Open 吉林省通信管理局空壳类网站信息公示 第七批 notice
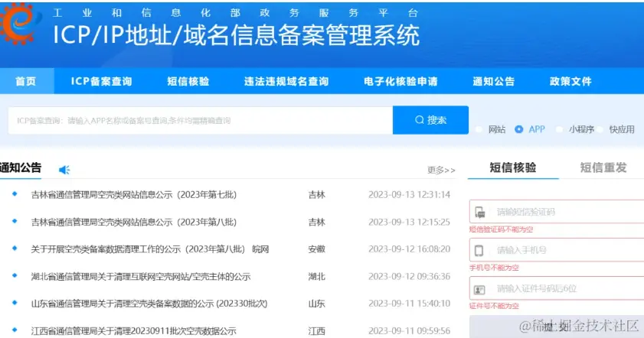Image resolution: width=644 pixels, height=338 pixels. pyautogui.click(x=134, y=194)
